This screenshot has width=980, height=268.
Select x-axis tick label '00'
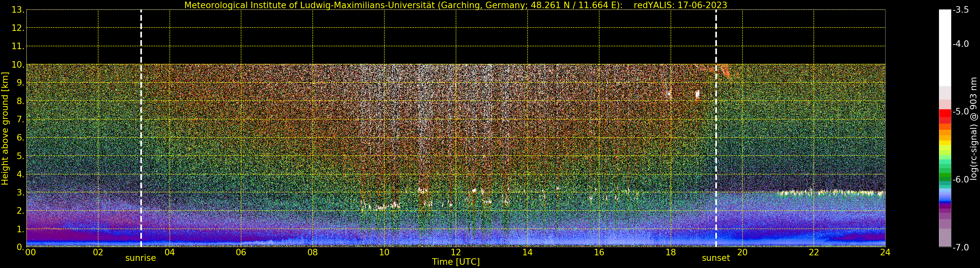click(30, 252)
